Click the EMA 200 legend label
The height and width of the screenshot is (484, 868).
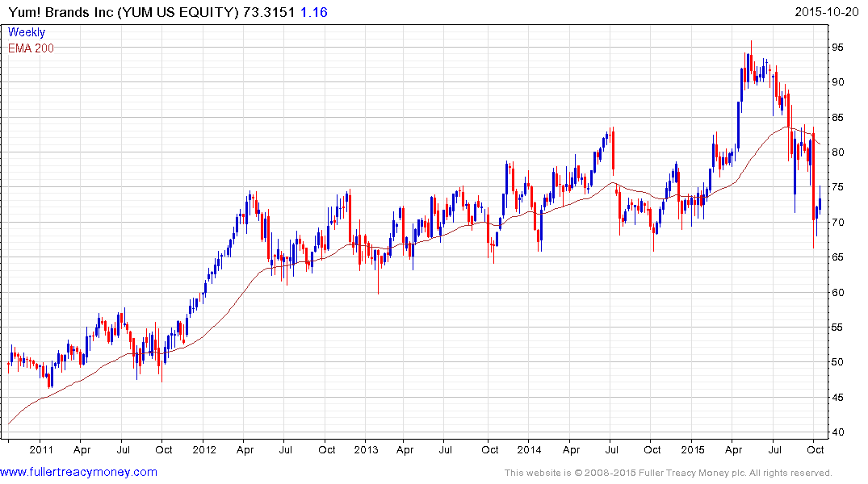coord(31,48)
